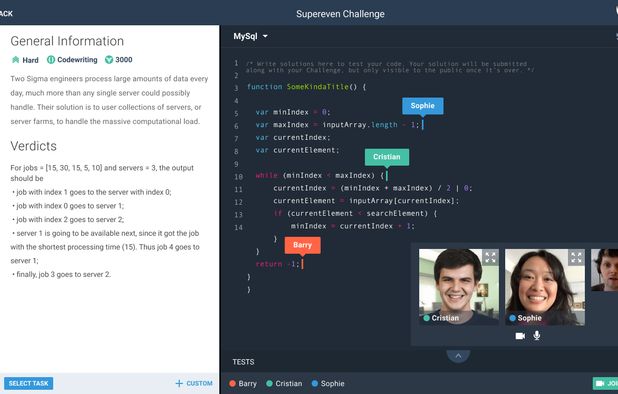Click the 'finally, job 3 goes to server 2' bullet
This screenshot has width=618, height=394.
(61, 274)
